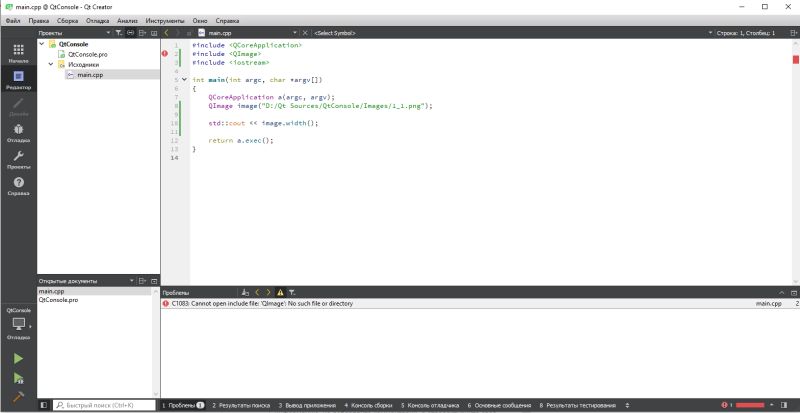Focus the Быстрый поиск locator field

105,405
